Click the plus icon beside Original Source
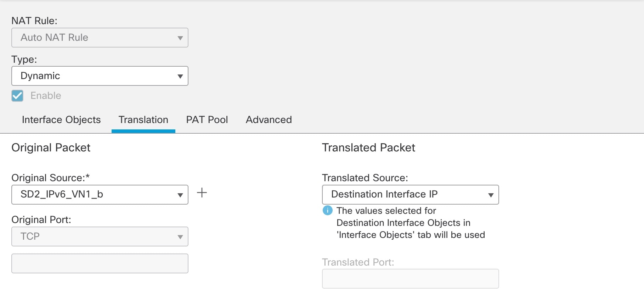This screenshot has height=295, width=644. tap(202, 193)
